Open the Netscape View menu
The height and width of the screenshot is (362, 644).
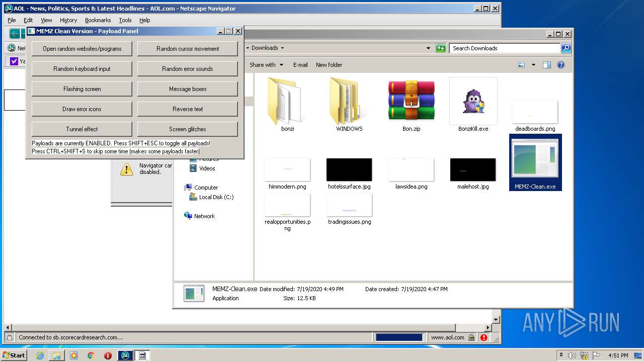(46, 20)
